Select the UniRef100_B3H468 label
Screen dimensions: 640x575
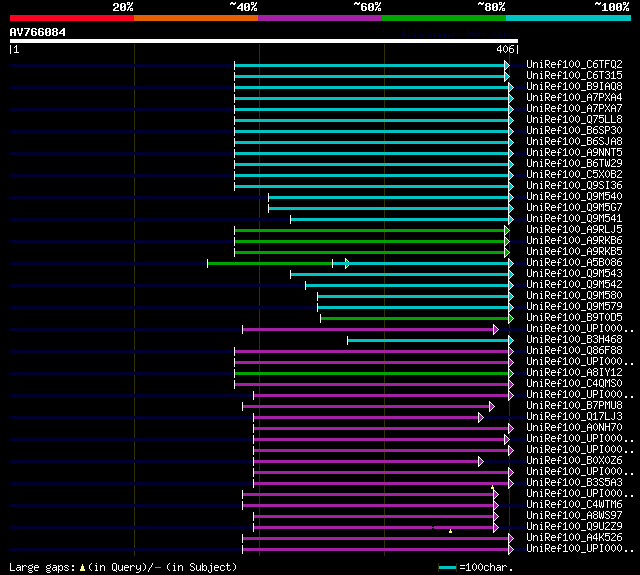pyautogui.click(x=574, y=340)
